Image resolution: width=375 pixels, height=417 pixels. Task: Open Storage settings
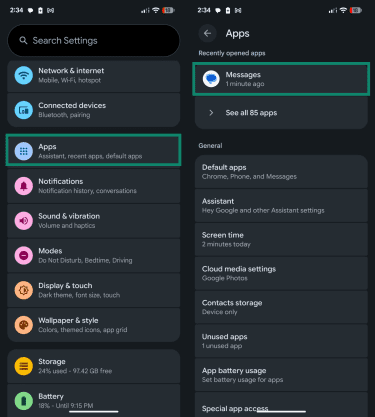point(94,366)
